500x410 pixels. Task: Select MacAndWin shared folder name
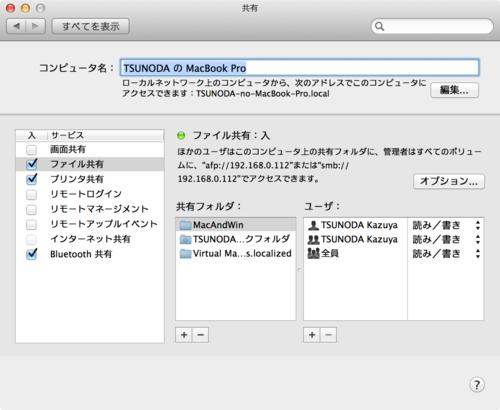pyautogui.click(x=218, y=225)
